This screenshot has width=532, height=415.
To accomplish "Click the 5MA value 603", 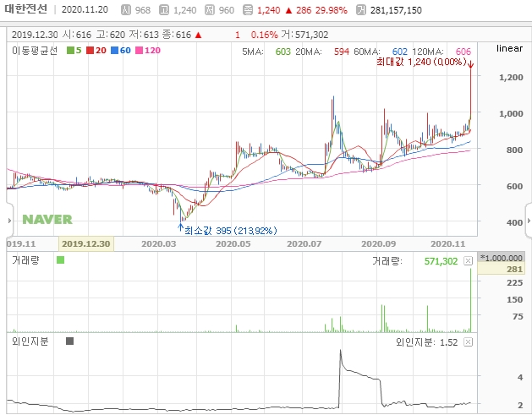I will 283,52.
